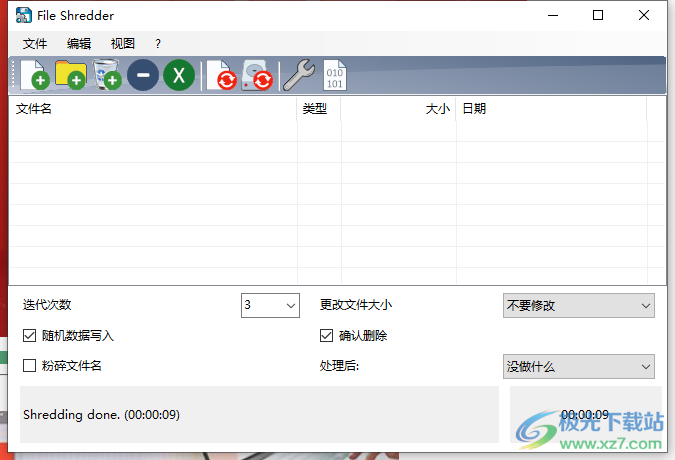Image resolution: width=675 pixels, height=460 pixels.
Task: Open the 视图 menu
Action: coord(123,43)
